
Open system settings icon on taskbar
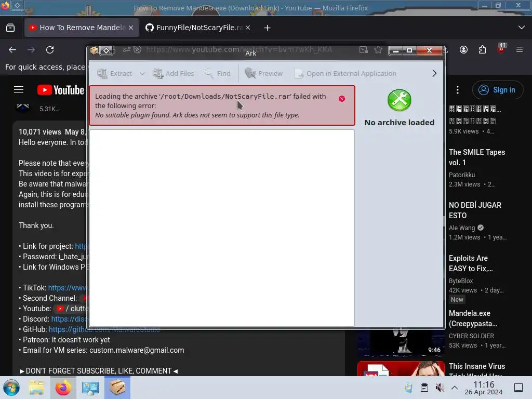90,388
